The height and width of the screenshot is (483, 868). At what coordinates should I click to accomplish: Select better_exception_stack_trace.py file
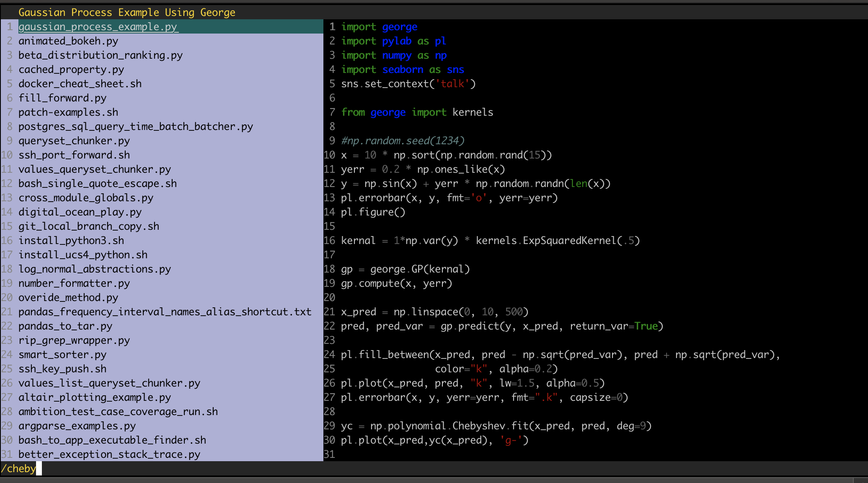(x=109, y=454)
